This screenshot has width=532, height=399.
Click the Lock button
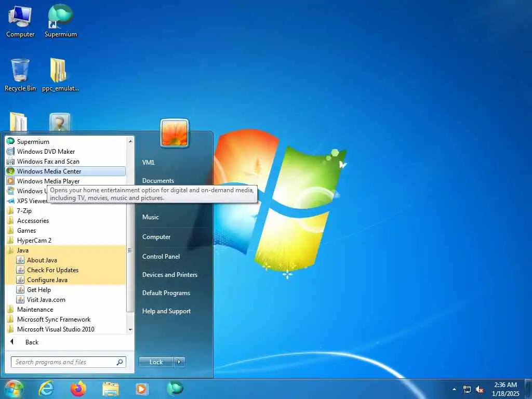(156, 362)
